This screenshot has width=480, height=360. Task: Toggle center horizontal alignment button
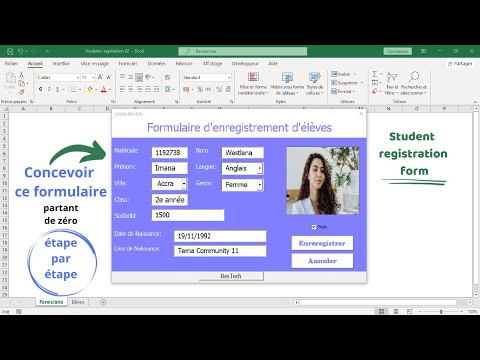131,89
